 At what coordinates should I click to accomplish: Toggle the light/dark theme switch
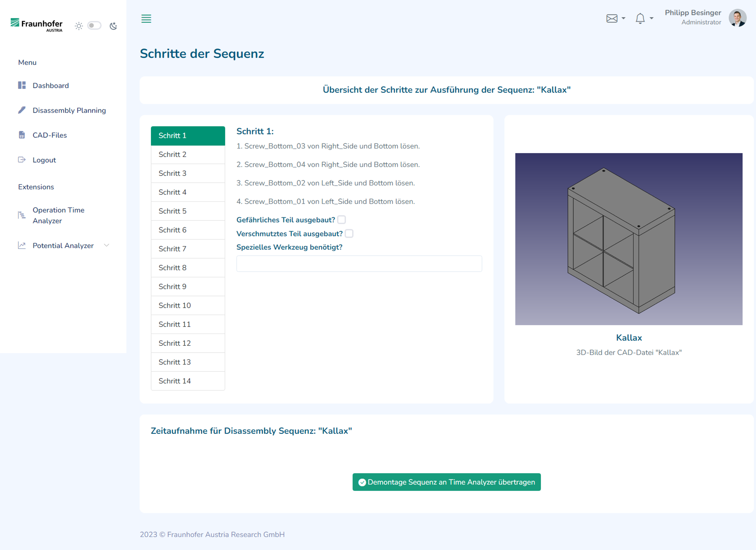click(x=94, y=26)
